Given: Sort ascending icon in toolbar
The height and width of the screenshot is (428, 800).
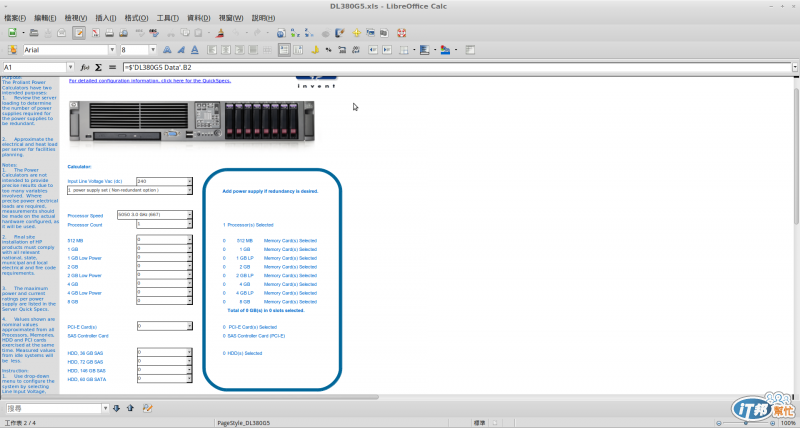Looking at the screenshot, I should coord(295,33).
